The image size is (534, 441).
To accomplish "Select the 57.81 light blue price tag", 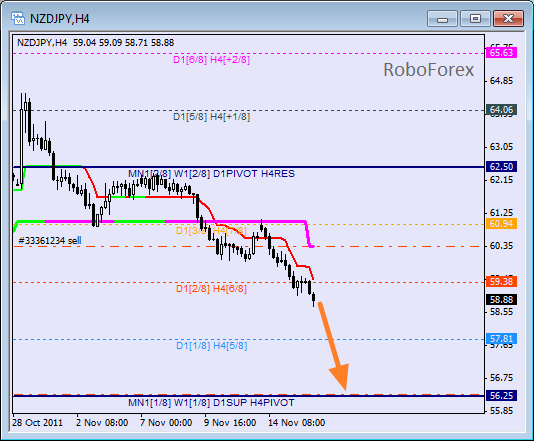I will point(501,339).
